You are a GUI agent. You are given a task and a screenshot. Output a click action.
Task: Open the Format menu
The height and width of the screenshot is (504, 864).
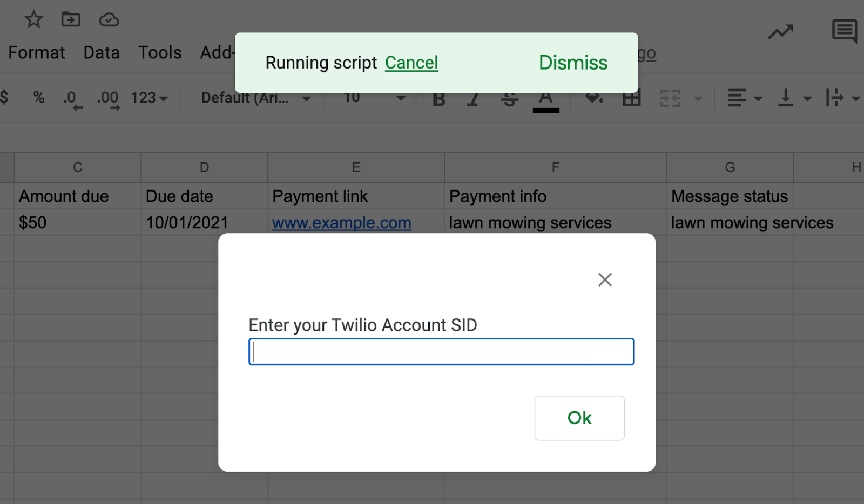tap(36, 52)
